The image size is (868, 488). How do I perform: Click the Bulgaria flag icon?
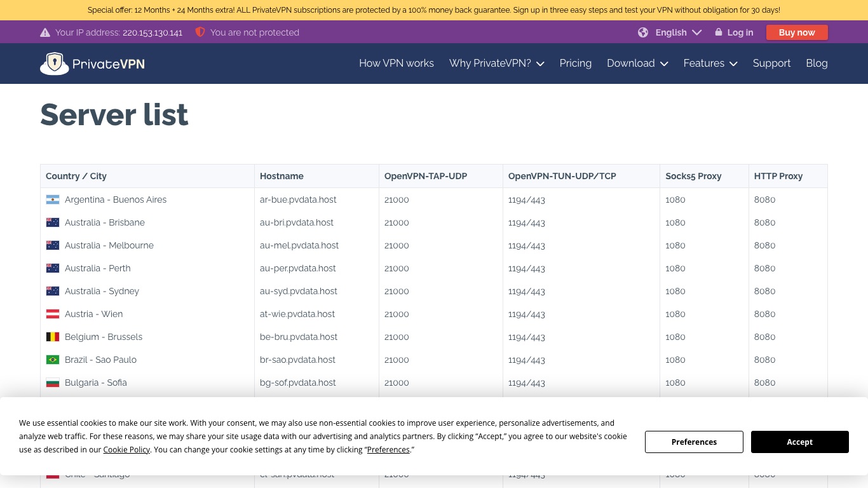[x=53, y=383]
